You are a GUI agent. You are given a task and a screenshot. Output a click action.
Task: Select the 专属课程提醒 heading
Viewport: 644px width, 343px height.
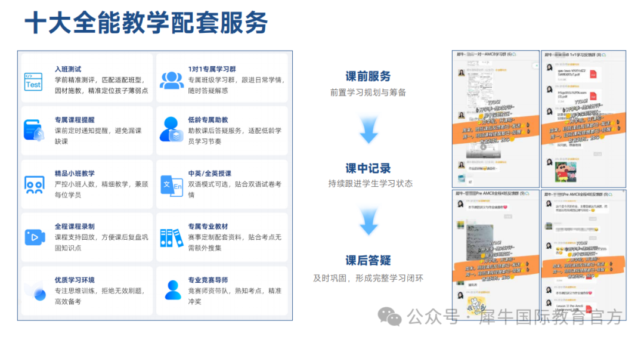[75, 119]
